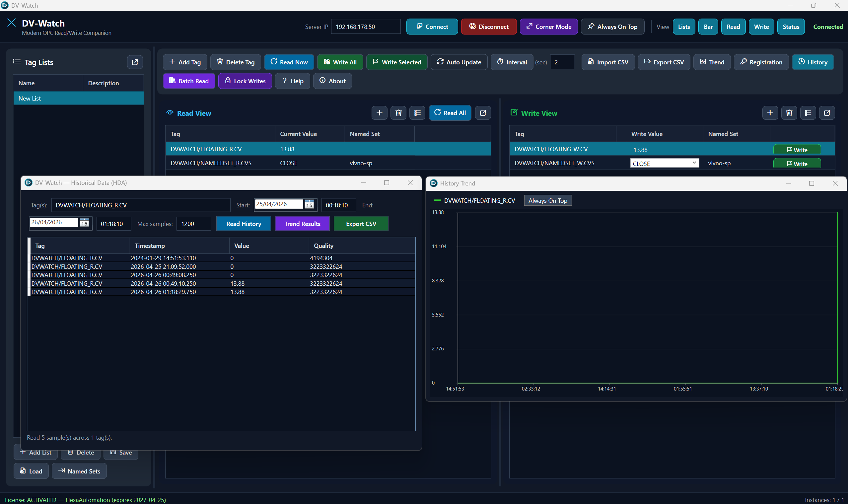The image size is (848, 504).
Task: Click Read History
Action: click(x=244, y=224)
